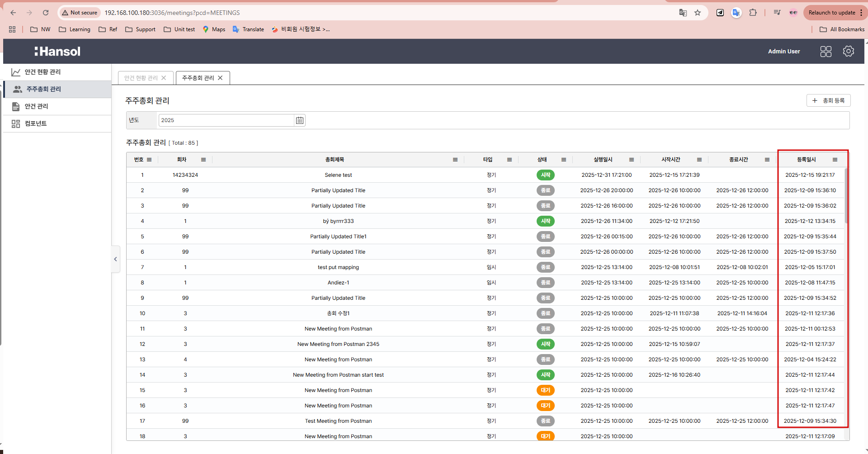The width and height of the screenshot is (868, 454).
Task: Sort by the 등록일시 column header
Action: (x=807, y=160)
